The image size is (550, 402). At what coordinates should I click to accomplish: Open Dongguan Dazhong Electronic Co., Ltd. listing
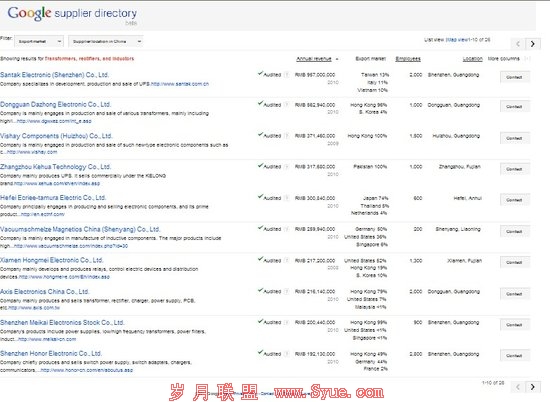tap(55, 104)
